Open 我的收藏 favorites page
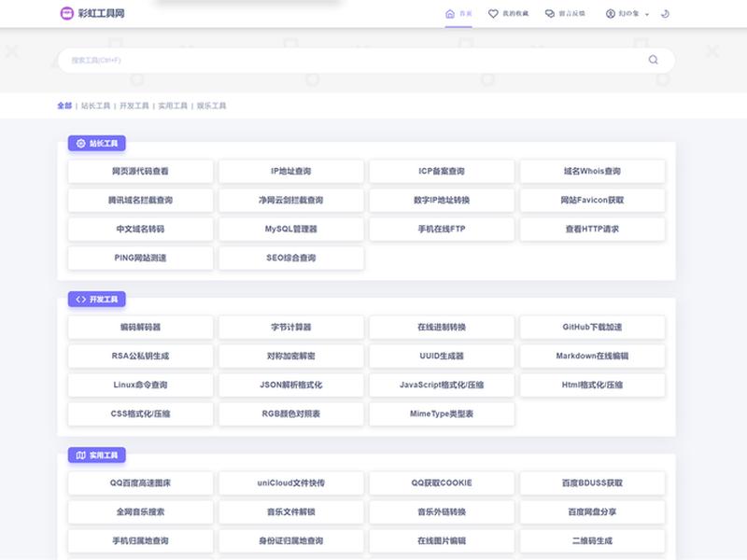The height and width of the screenshot is (560, 747). [508, 14]
